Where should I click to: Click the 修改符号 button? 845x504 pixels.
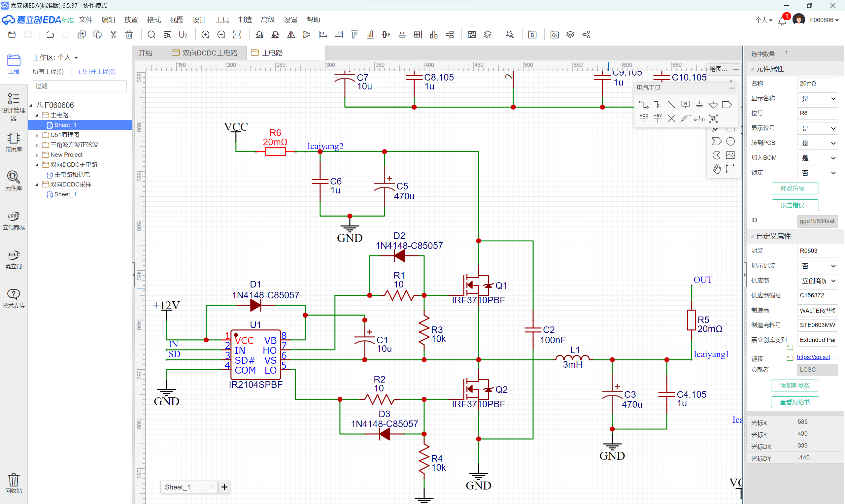tap(795, 188)
